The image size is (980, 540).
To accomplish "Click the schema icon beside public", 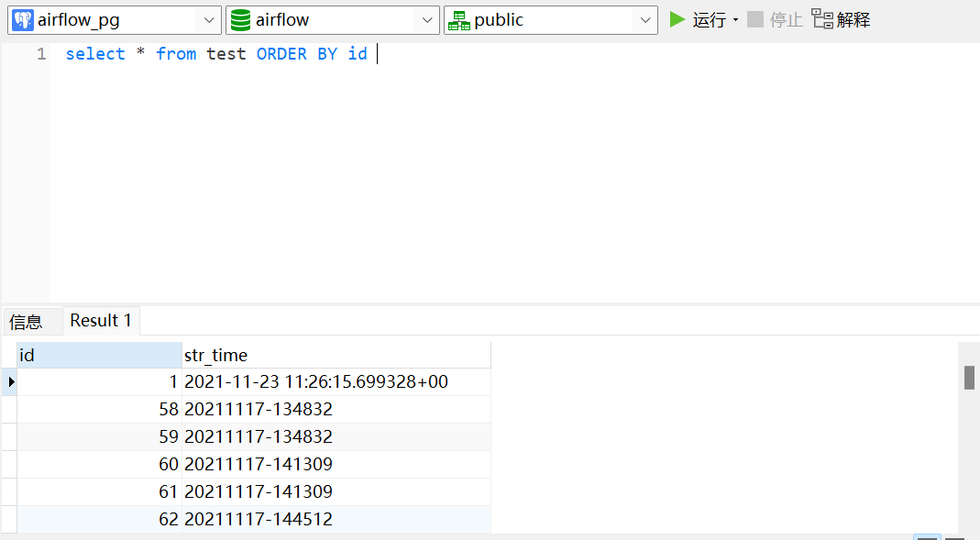I will coord(458,20).
